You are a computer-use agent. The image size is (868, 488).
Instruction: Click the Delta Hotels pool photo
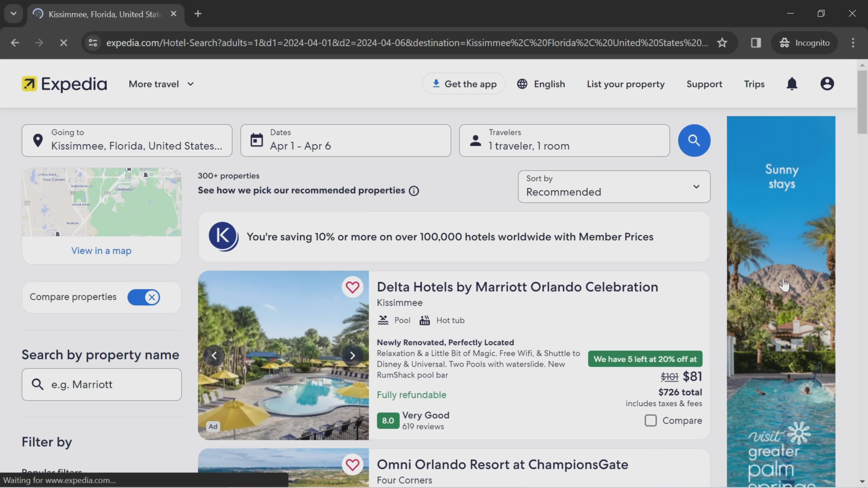(x=283, y=356)
